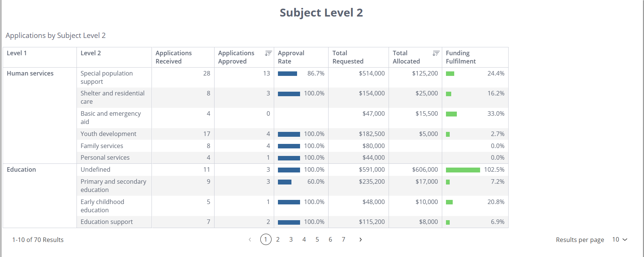Click sort icon on Applications Approved column
Viewport: 644px width, 257px height.
tap(268, 53)
